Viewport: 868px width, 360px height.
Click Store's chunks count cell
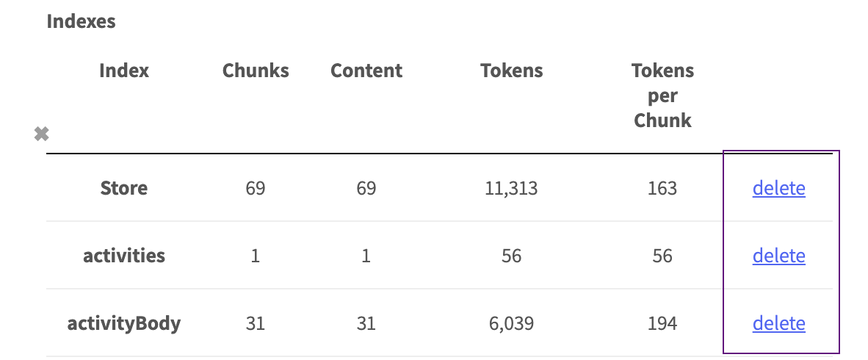(256, 188)
